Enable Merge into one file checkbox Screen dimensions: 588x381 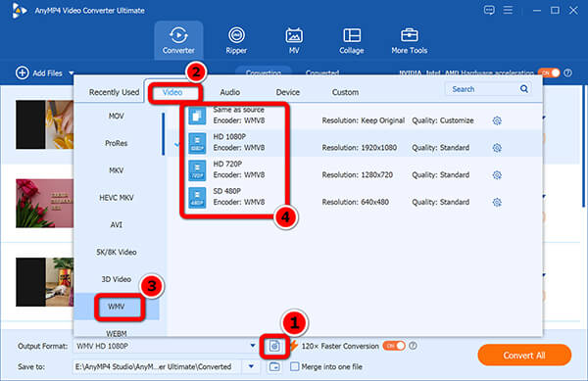pos(295,366)
